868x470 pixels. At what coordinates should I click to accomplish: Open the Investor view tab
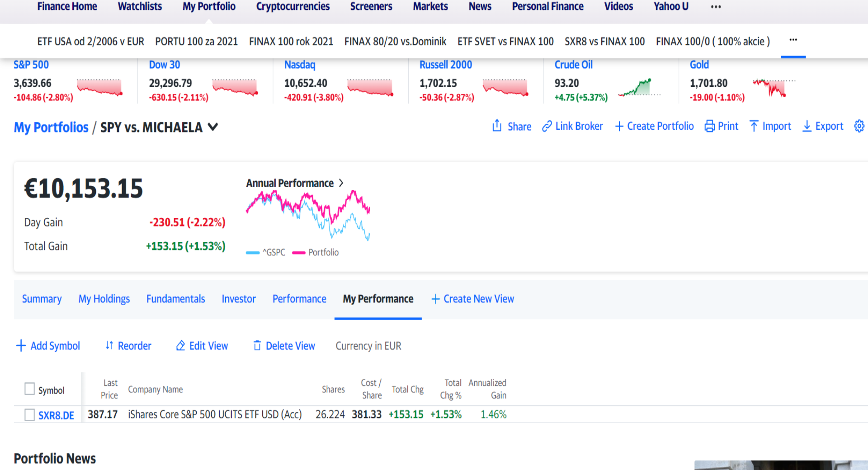[x=239, y=299]
